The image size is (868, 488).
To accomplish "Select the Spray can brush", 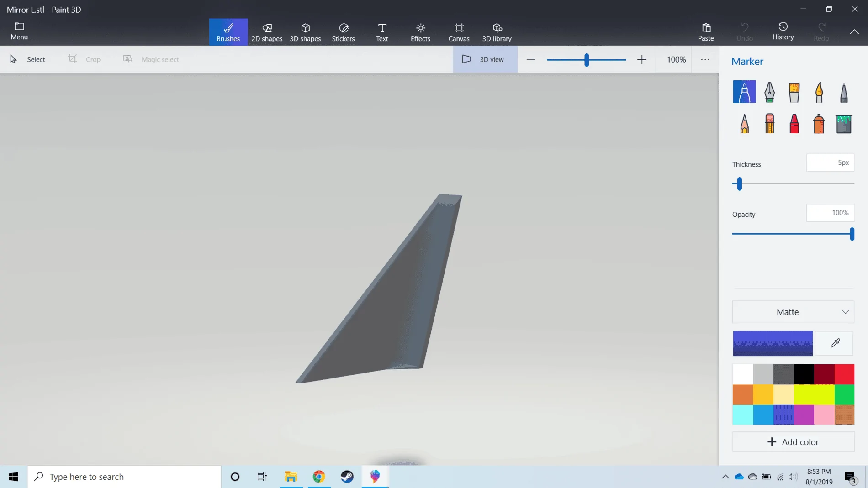I will coord(819,124).
